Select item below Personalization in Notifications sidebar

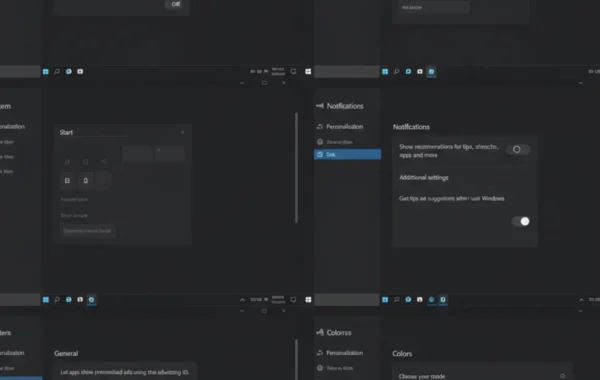click(x=335, y=142)
